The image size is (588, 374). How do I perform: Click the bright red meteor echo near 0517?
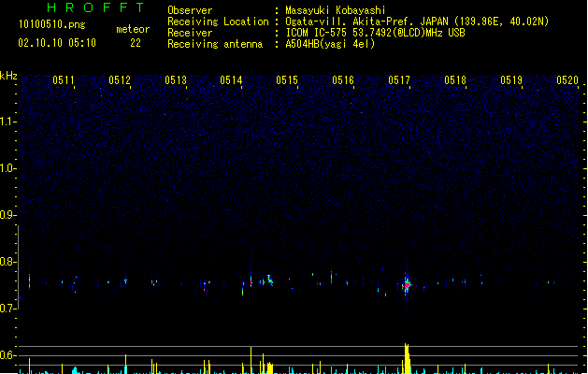pyautogui.click(x=408, y=286)
